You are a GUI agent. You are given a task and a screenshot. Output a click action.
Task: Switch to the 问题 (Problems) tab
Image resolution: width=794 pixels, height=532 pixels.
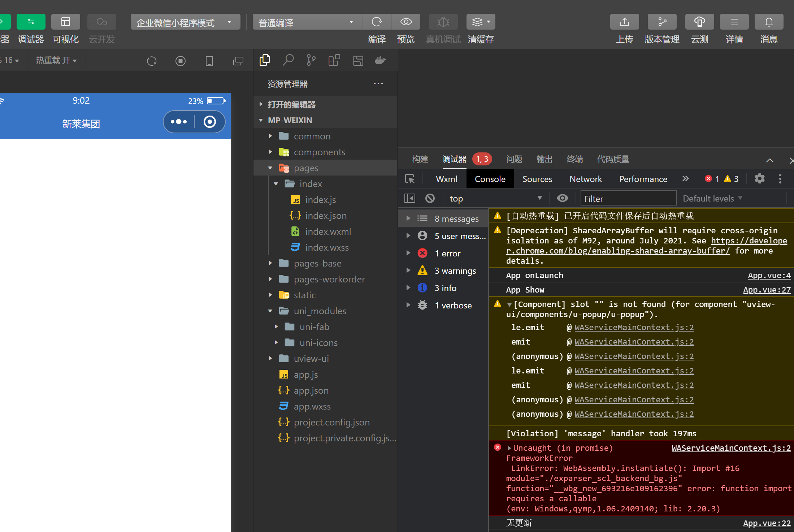(514, 159)
